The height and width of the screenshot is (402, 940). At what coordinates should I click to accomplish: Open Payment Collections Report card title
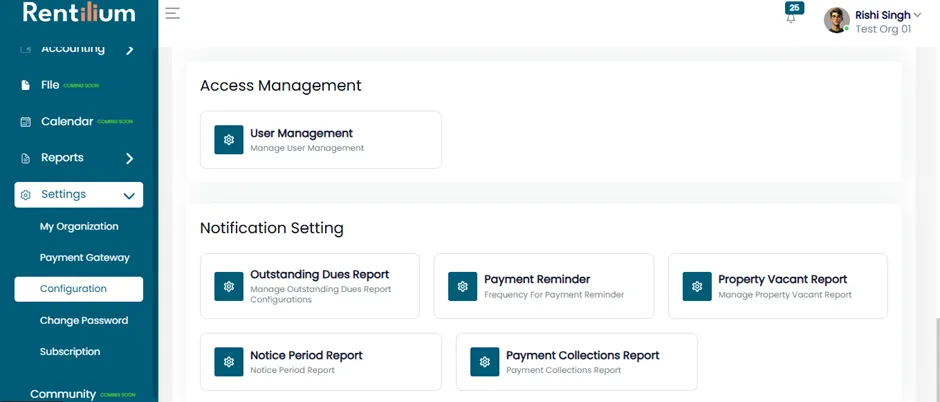tap(583, 355)
